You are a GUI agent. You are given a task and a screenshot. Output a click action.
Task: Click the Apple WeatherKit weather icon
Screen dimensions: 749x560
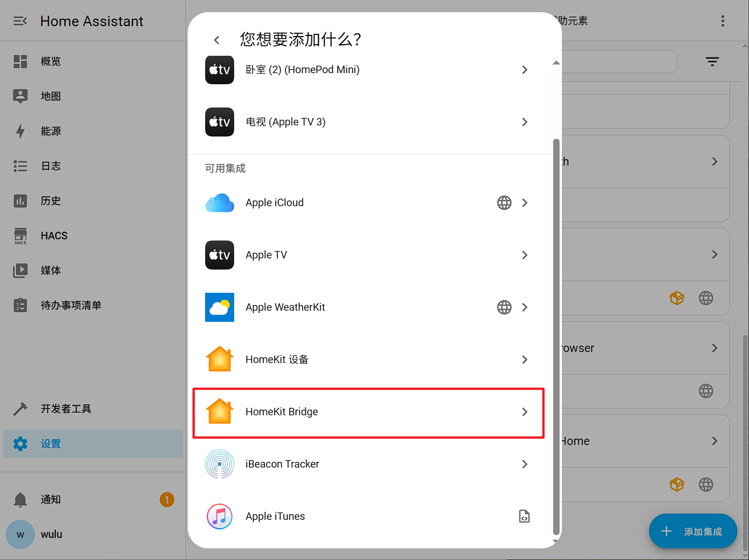coord(220,307)
